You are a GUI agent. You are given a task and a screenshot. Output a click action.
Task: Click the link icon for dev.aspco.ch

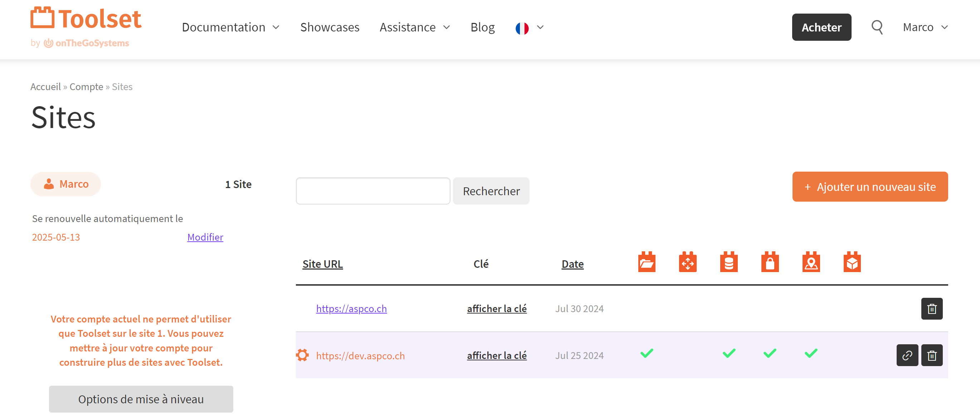coord(907,355)
